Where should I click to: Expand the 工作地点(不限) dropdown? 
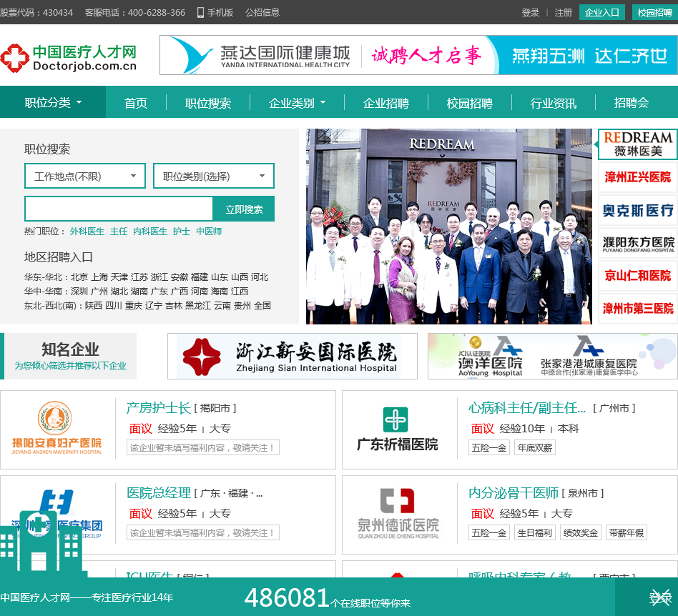click(84, 176)
